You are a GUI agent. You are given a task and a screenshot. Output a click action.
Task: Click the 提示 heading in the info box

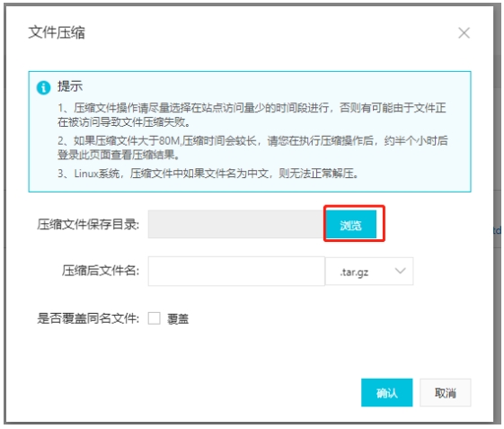tap(70, 86)
